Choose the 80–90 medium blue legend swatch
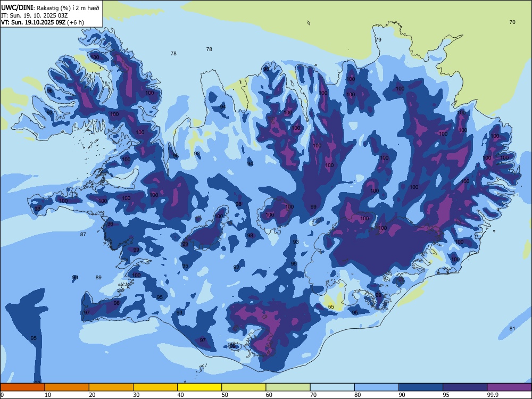Screen dimensions: 532x399 (377, 387)
